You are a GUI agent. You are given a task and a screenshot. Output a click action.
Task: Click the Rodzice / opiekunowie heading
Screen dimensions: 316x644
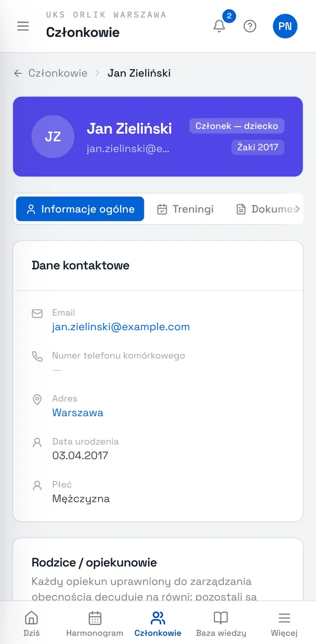point(94,562)
